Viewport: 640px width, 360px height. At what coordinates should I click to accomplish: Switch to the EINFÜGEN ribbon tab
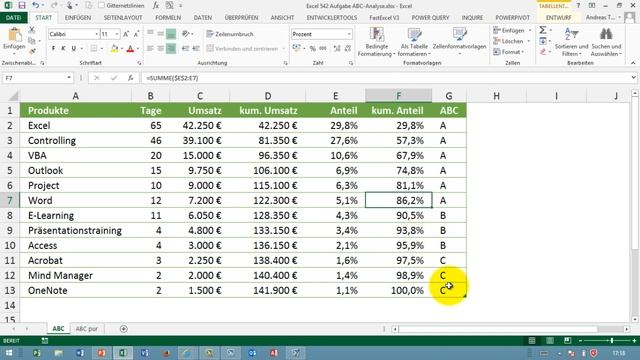(78, 18)
